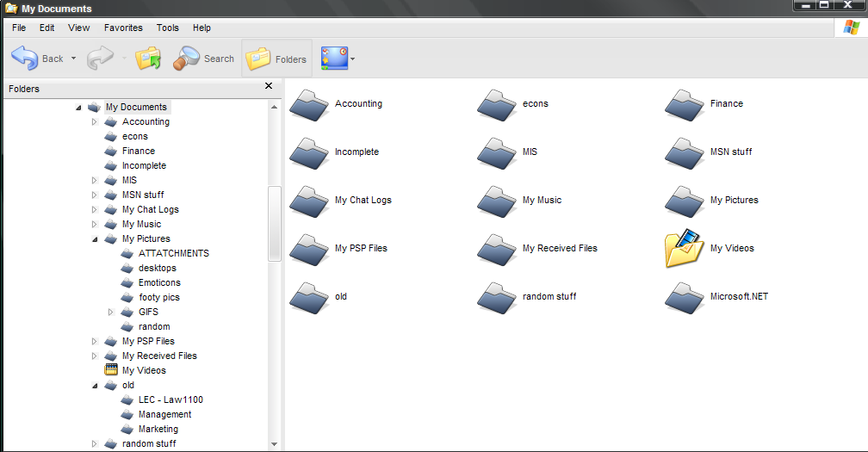
Task: Click the Views toolbar icon
Action: click(x=333, y=59)
